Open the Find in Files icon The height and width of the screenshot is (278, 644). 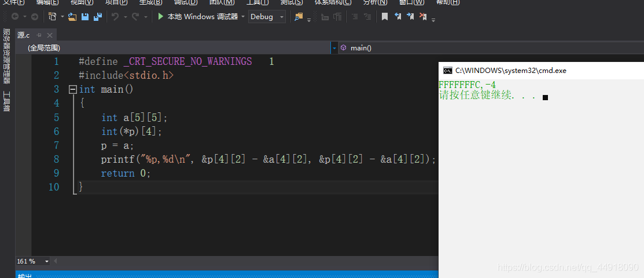299,17
